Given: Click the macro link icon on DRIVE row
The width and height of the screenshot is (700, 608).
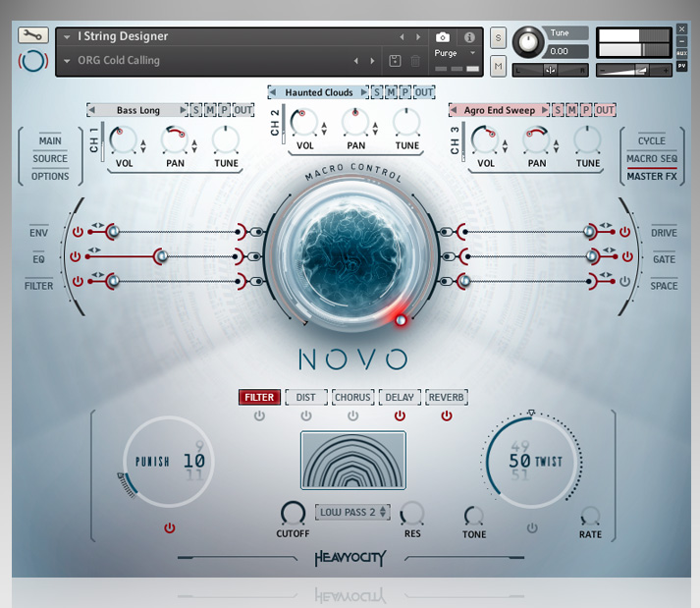Looking at the screenshot, I should [446, 232].
